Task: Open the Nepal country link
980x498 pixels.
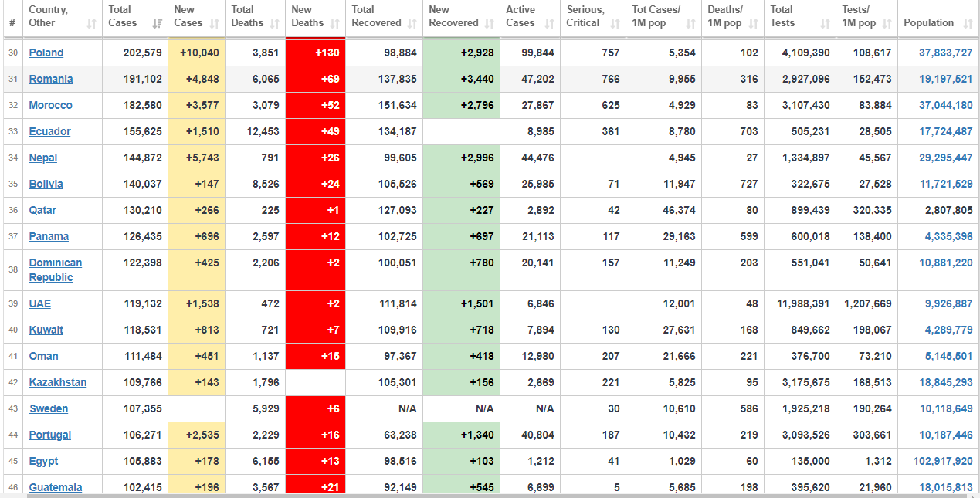Action: pos(43,158)
